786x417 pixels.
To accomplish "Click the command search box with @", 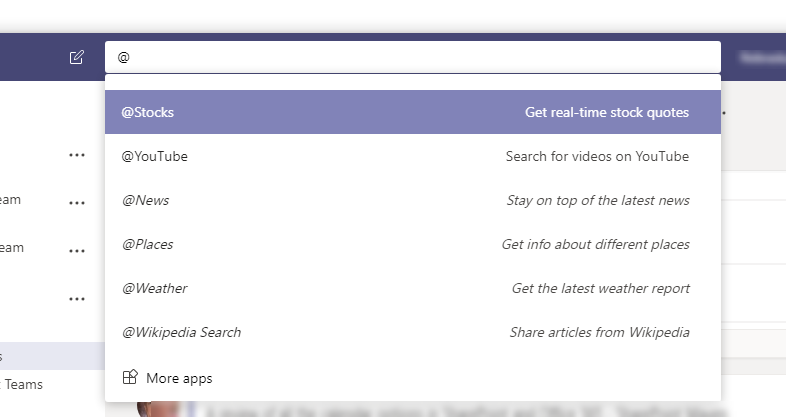I will [413, 57].
